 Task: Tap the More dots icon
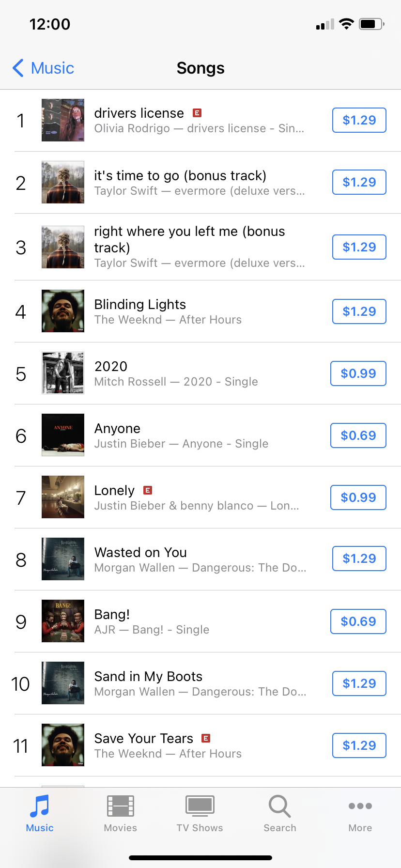(360, 806)
